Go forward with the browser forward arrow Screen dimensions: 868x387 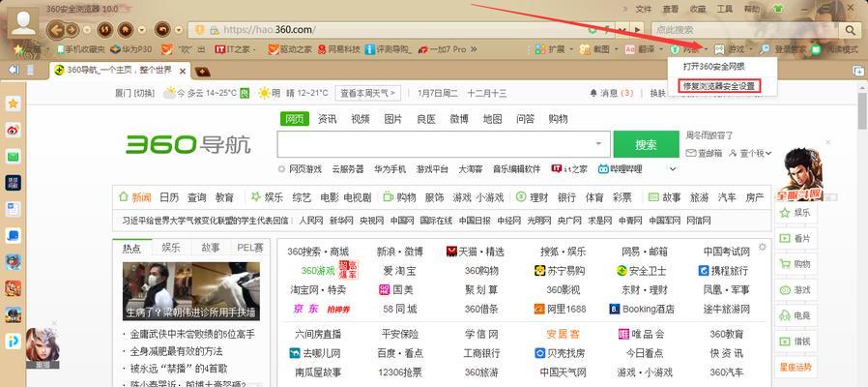click(x=72, y=29)
